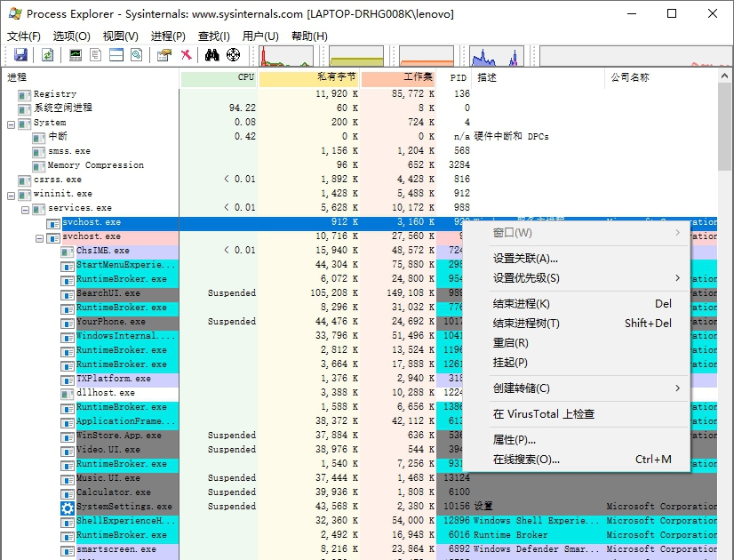Click the Kill Process red X icon
This screenshot has height=560, width=734.
[x=186, y=54]
